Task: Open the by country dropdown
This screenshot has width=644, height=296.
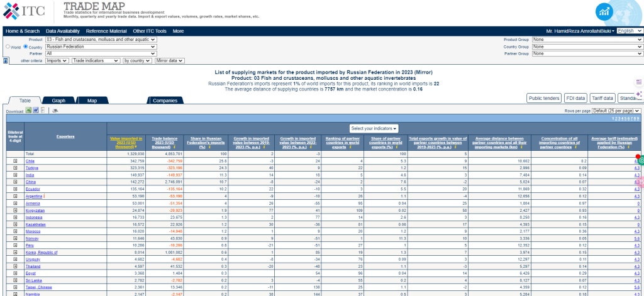Action: 138,60
